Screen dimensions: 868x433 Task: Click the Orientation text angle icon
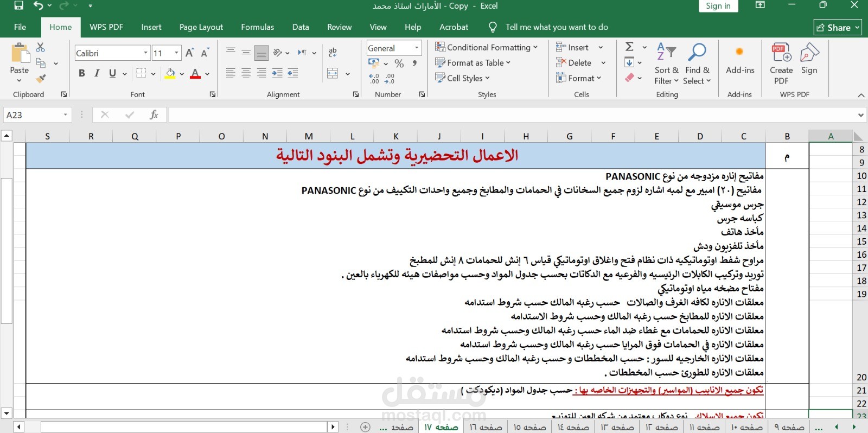278,53
